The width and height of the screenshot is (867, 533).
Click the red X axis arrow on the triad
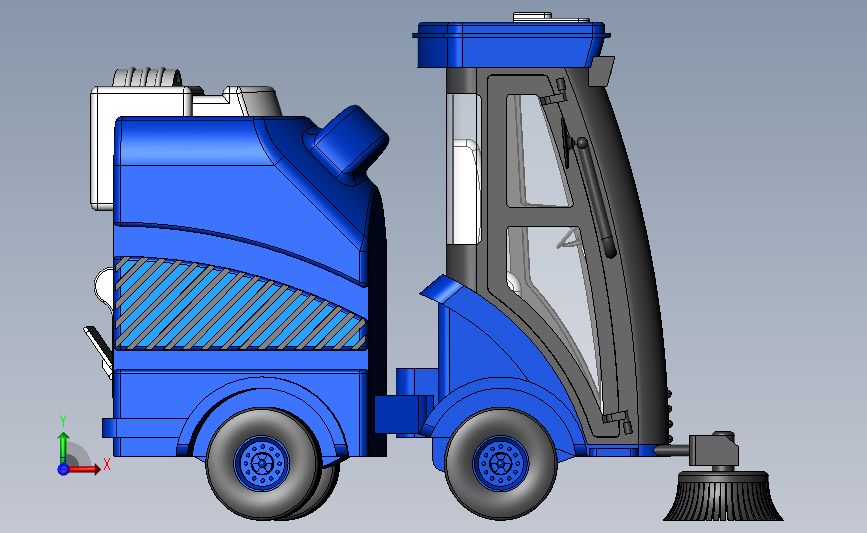(83, 469)
